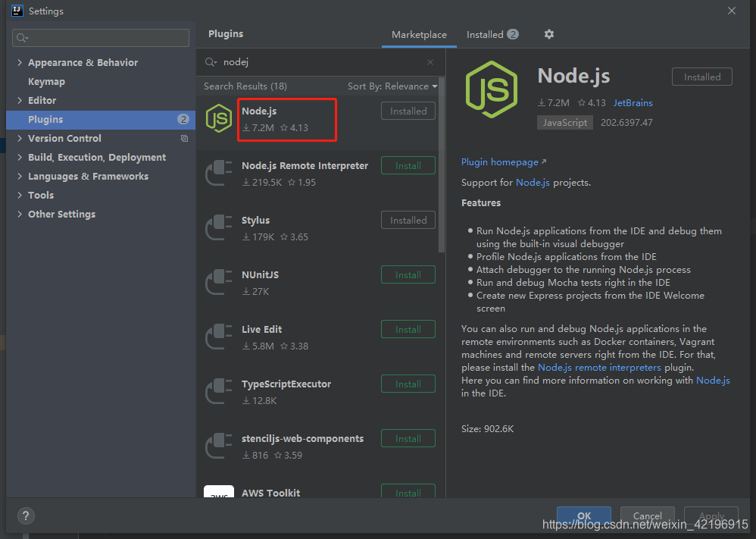Click the IntelliJ icon in Settings title bar
This screenshot has width=756, height=539.
coord(17,11)
